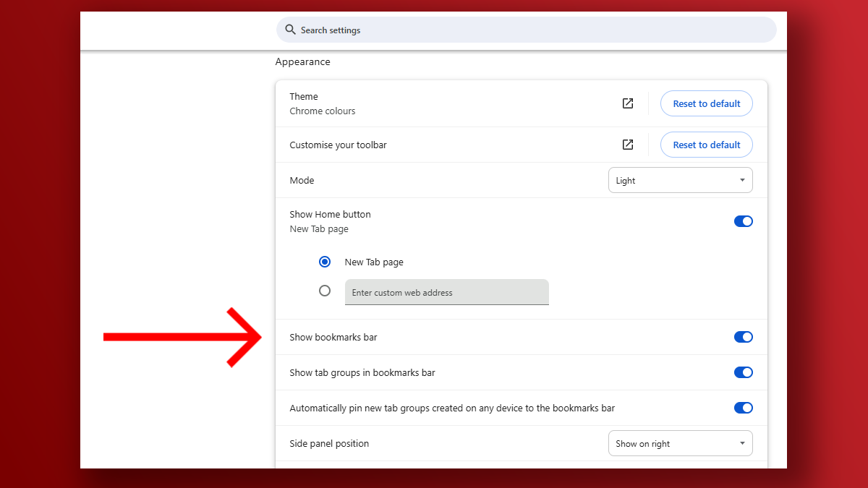The width and height of the screenshot is (868, 488).
Task: Click the Show Home button settings row
Action: 506,221
